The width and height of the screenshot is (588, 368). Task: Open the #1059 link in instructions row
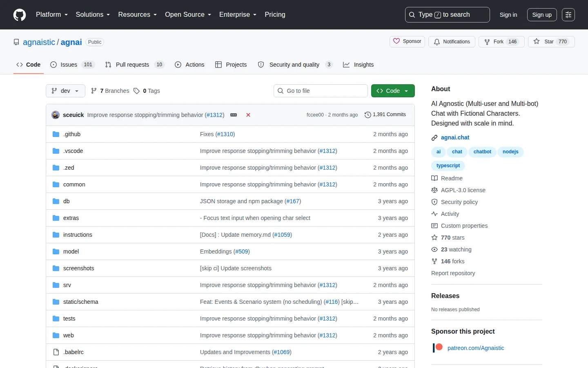pyautogui.click(x=282, y=235)
